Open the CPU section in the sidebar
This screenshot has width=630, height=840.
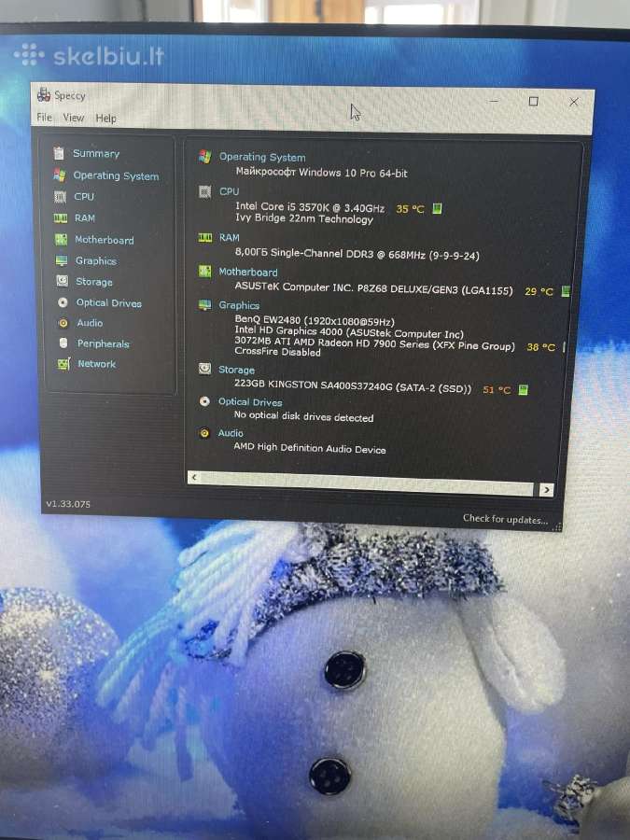point(84,197)
